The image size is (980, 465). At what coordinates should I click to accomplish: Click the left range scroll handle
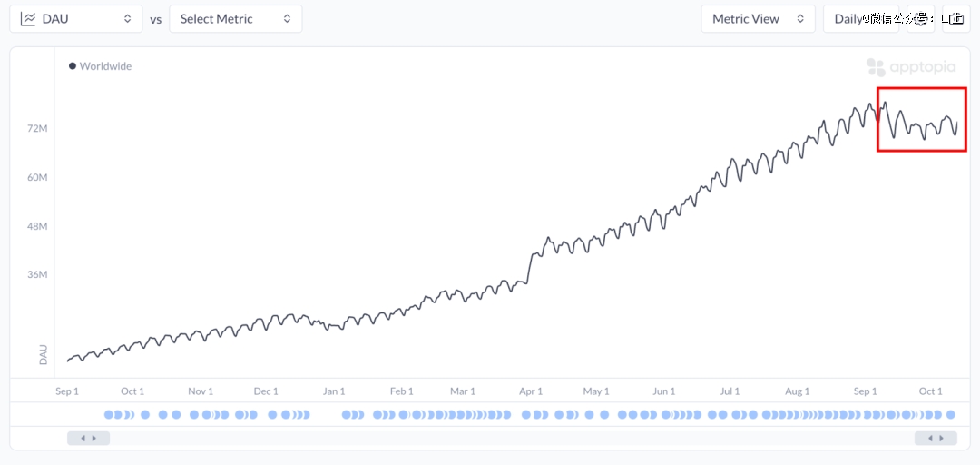88,438
